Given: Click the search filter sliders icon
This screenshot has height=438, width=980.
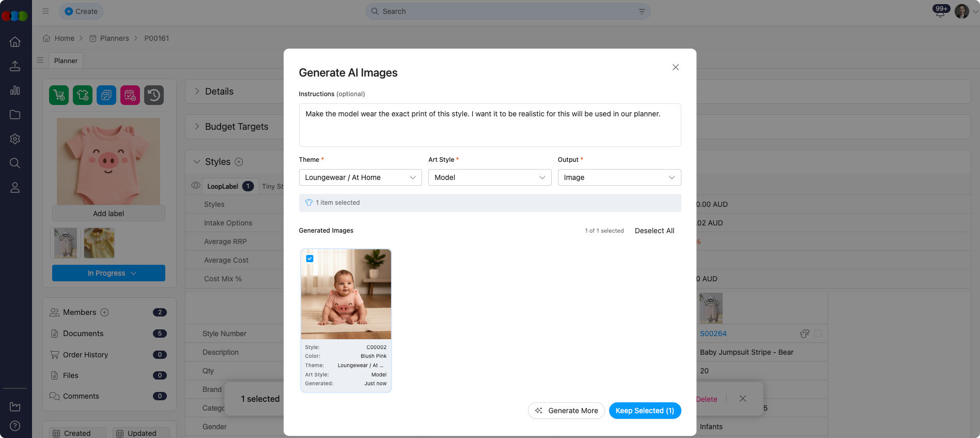Looking at the screenshot, I should point(642,11).
